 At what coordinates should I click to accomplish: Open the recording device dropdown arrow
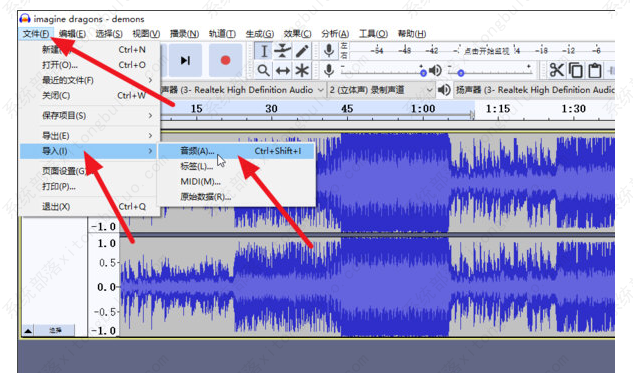pos(321,90)
